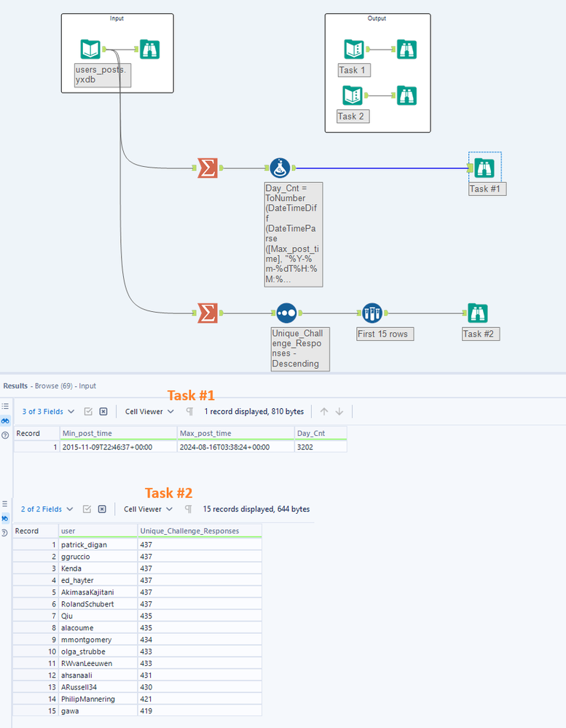Click the Min_post_time column header
Viewport: 566px width, 728px height.
pyautogui.click(x=118, y=433)
